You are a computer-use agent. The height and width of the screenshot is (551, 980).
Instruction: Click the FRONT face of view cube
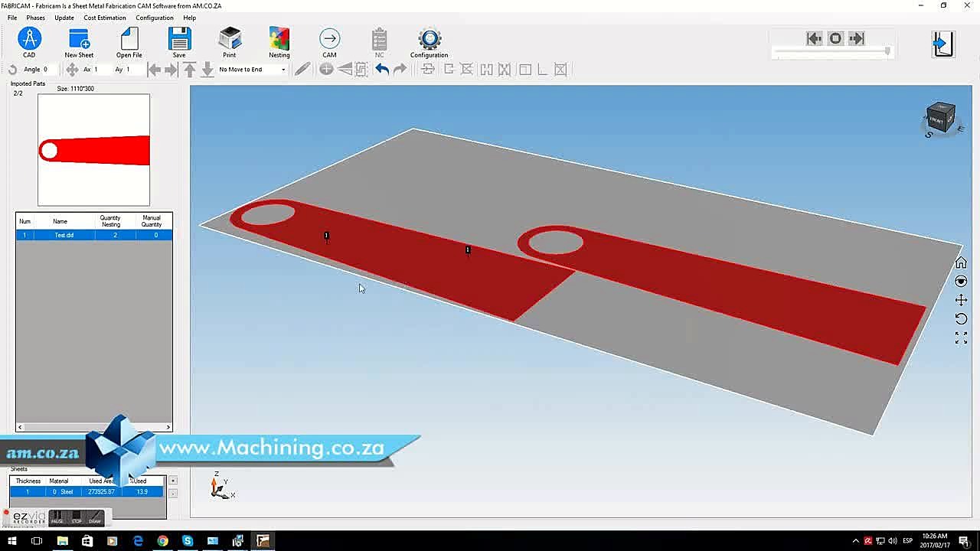[x=937, y=121]
